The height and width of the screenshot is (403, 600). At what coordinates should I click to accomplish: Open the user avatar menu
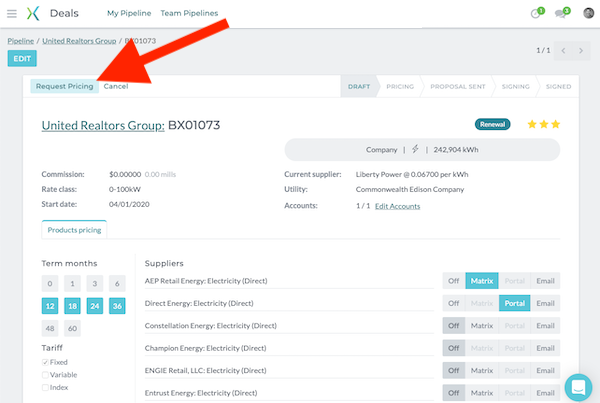[x=589, y=13]
